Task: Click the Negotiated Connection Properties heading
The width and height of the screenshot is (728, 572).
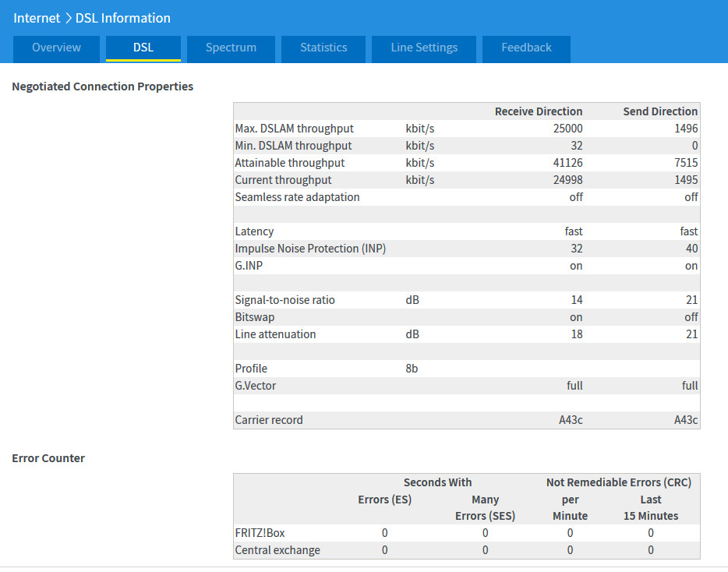Action: [102, 87]
